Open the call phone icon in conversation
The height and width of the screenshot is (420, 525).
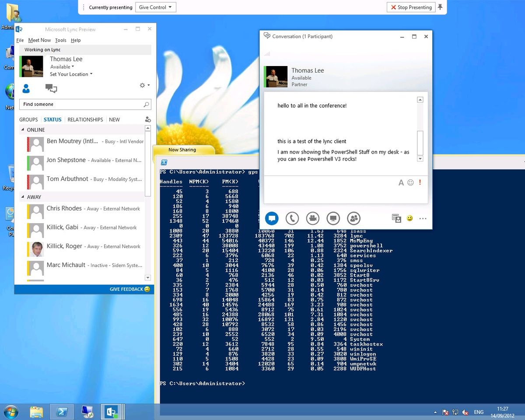[x=292, y=218]
